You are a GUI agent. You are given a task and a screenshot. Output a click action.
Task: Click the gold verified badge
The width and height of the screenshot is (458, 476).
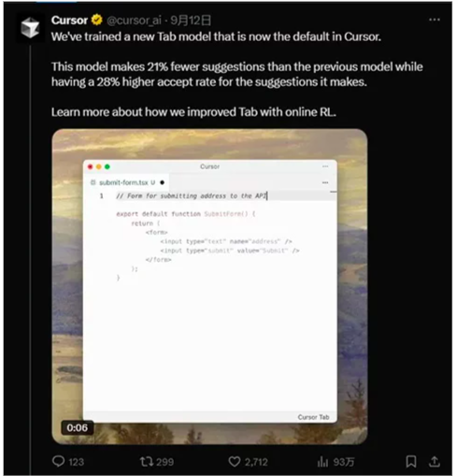[97, 20]
